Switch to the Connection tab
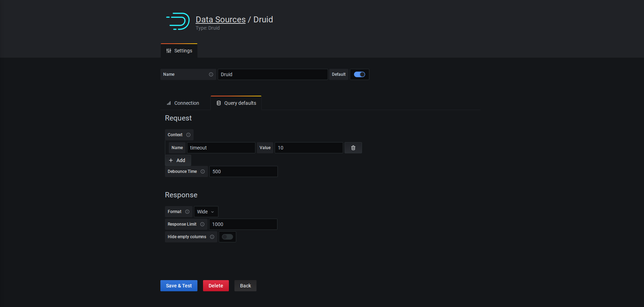644x307 pixels. point(183,103)
